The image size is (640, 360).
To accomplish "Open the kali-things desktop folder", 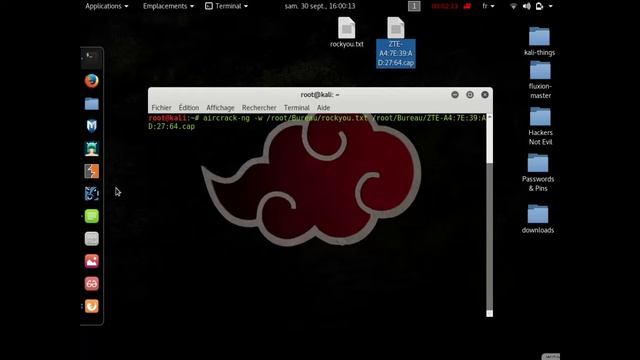I will pyautogui.click(x=539, y=41).
